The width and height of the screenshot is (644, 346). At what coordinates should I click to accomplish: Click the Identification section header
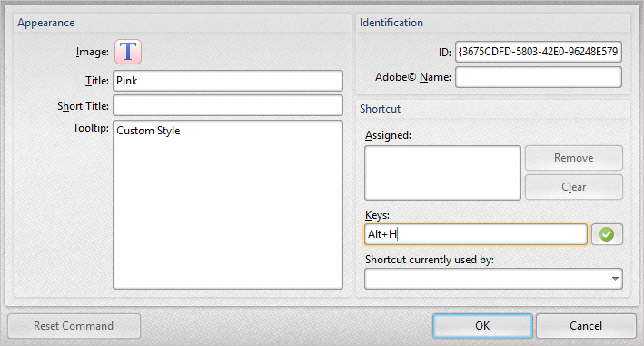[x=391, y=23]
